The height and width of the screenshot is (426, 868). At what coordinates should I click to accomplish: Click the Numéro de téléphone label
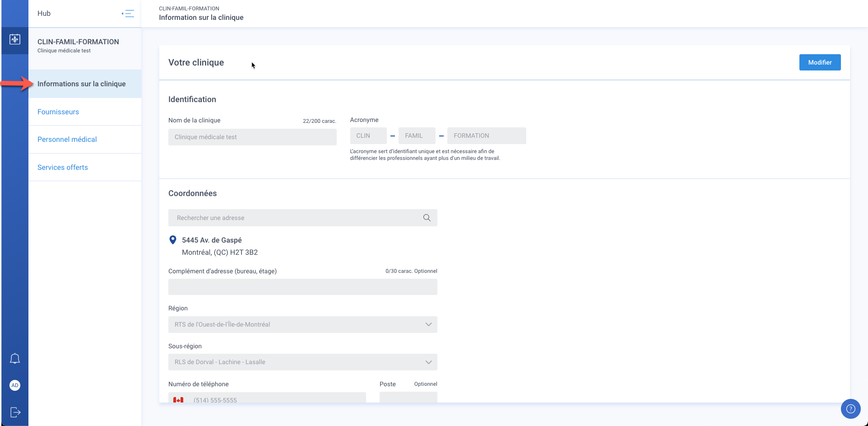click(x=199, y=384)
